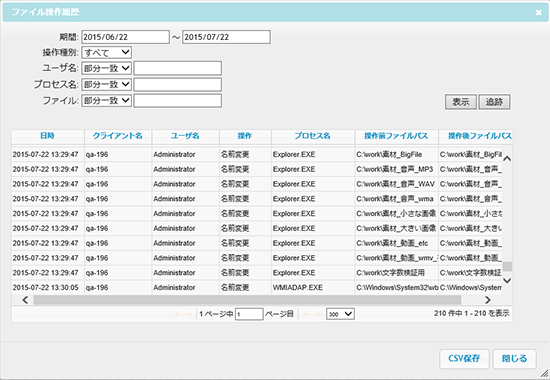
Task: Click the CSV保存 button
Action: point(464,359)
